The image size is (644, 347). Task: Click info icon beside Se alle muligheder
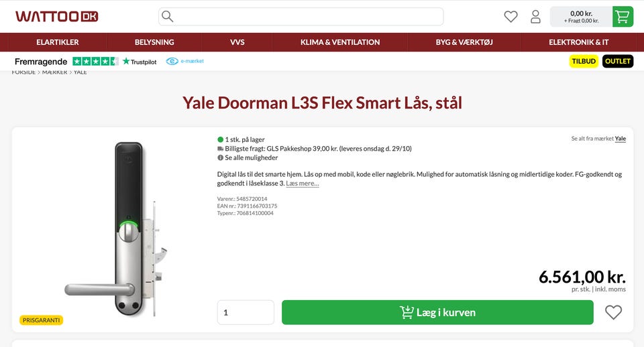point(220,158)
